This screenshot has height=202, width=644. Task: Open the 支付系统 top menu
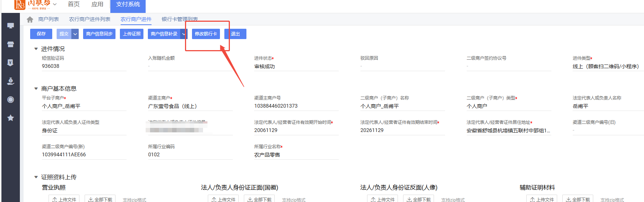point(128,4)
